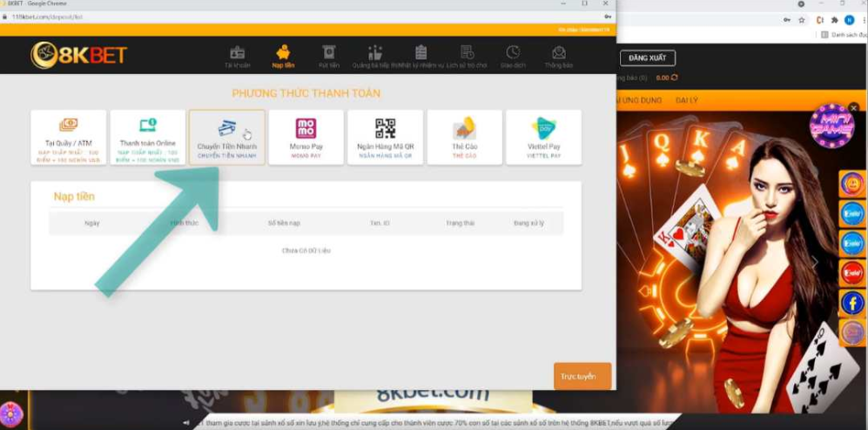Open the Giao dịch clock icon
Image resolution: width=868 pixels, height=430 pixels.
click(x=513, y=57)
